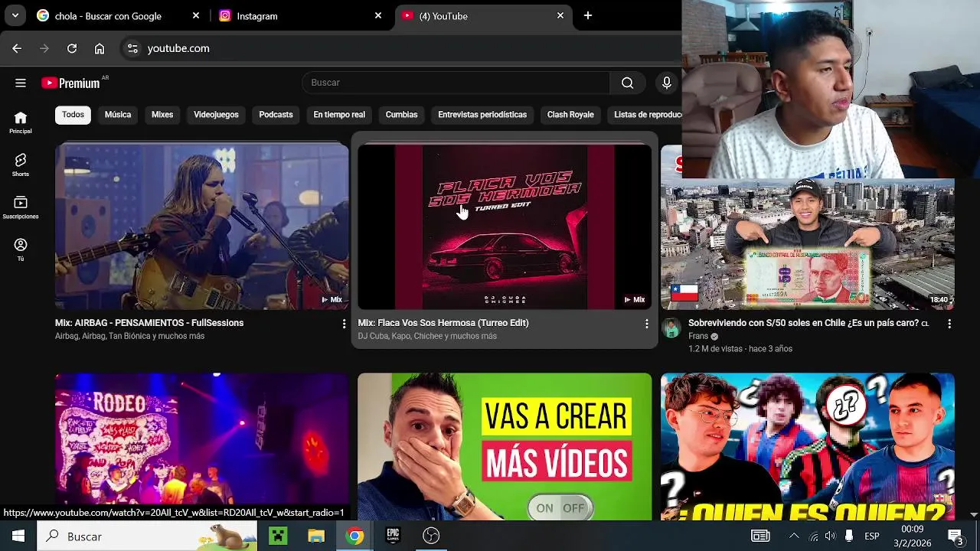Show hidden system tray icons
The height and width of the screenshot is (551, 980).
[794, 536]
